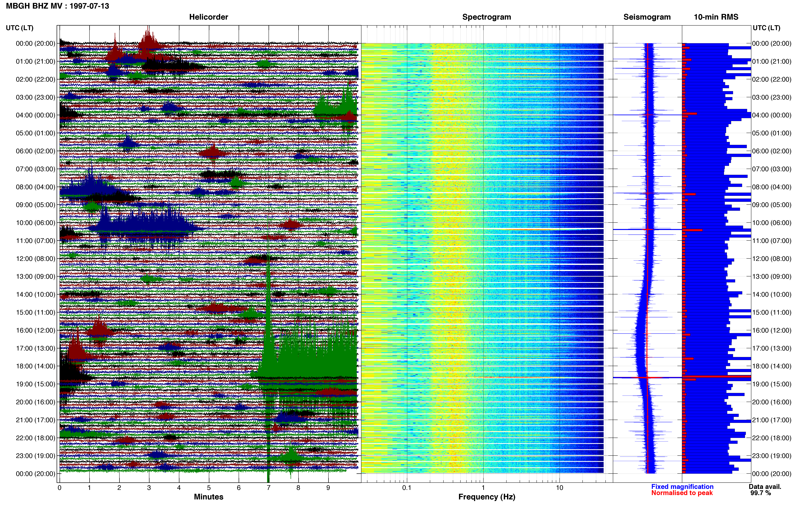Viewport: 812px width, 508px height.
Task: Click the '1' frequency tick label
Action: click(x=483, y=488)
